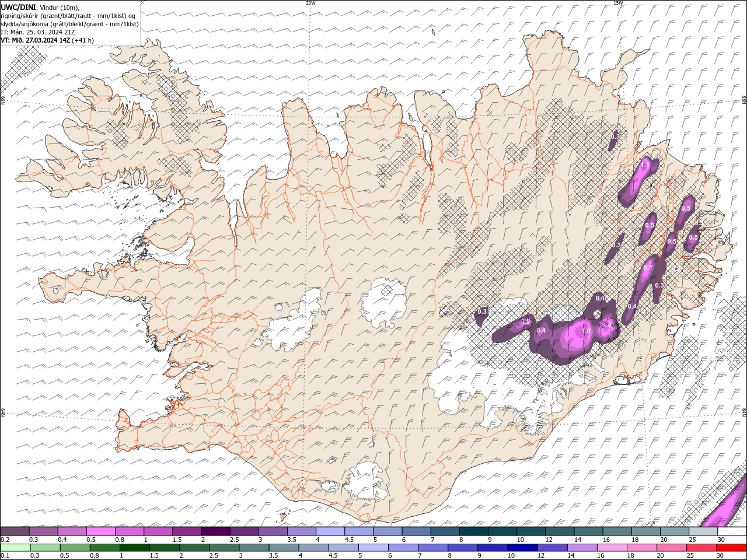This screenshot has height=560, width=747.
Task: Click the upper legend label '0.2'
Action: click(5, 540)
